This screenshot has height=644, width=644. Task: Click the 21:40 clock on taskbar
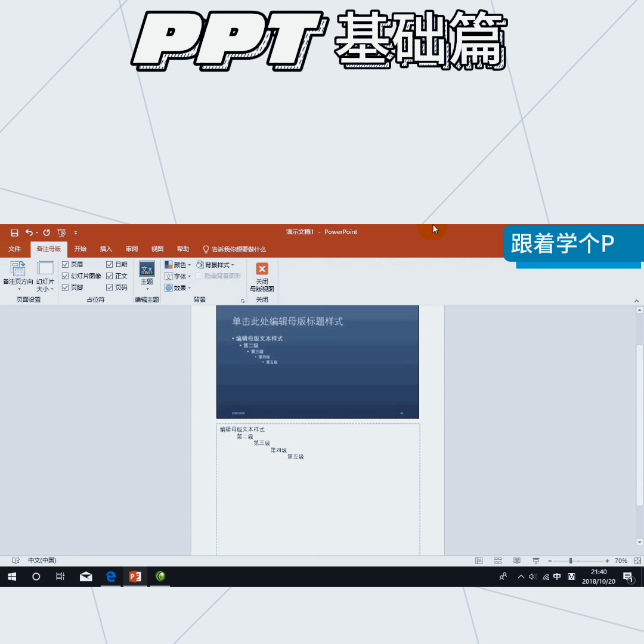[x=599, y=572]
